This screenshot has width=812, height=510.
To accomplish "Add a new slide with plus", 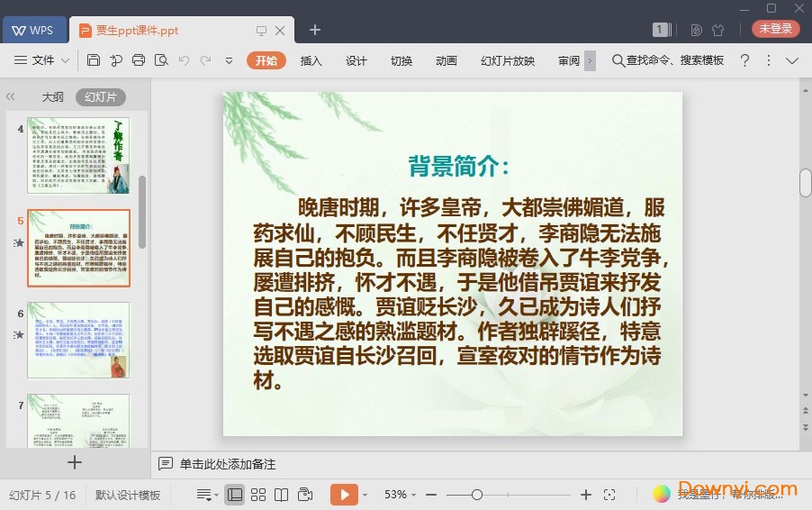I will point(75,462).
